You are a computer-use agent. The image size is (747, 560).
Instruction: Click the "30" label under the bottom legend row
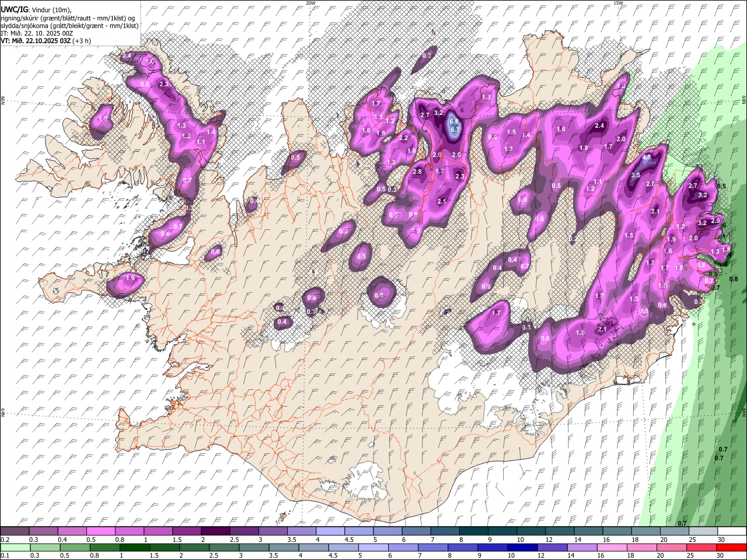pyautogui.click(x=721, y=556)
